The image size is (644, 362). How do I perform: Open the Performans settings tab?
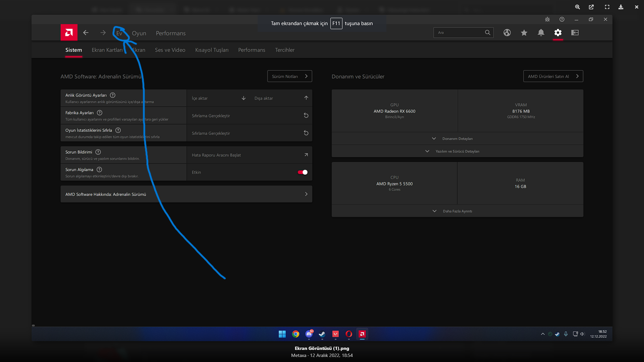(252, 50)
